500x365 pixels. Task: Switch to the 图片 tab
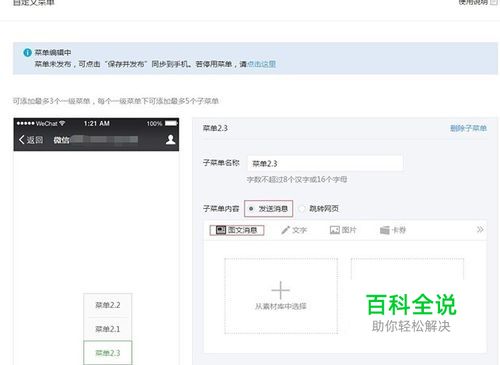[x=343, y=230]
